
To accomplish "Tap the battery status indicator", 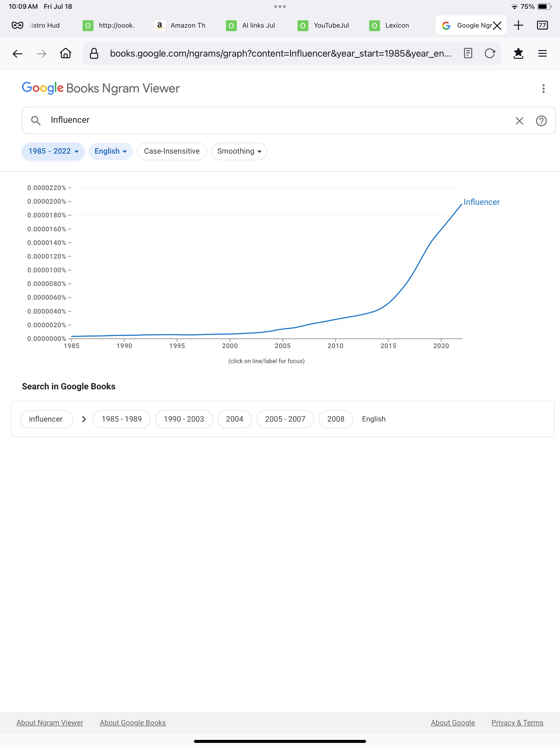I will pos(544,6).
